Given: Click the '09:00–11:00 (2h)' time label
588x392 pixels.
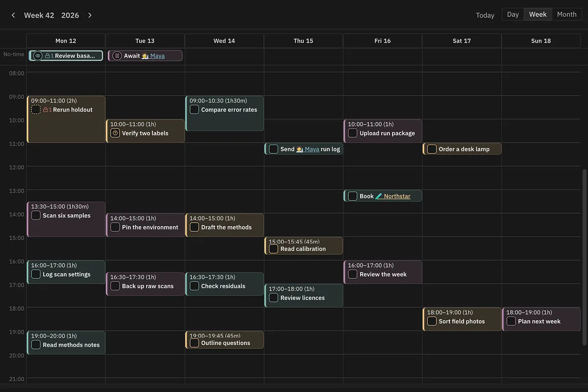Looking at the screenshot, I should (x=54, y=101).
